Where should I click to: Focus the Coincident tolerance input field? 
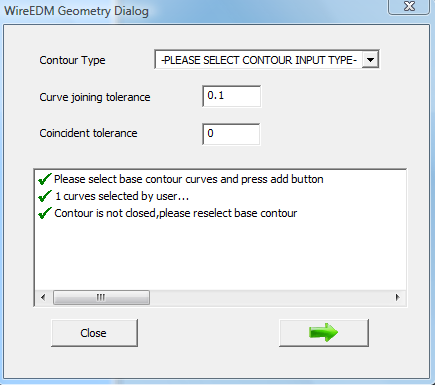click(x=231, y=134)
